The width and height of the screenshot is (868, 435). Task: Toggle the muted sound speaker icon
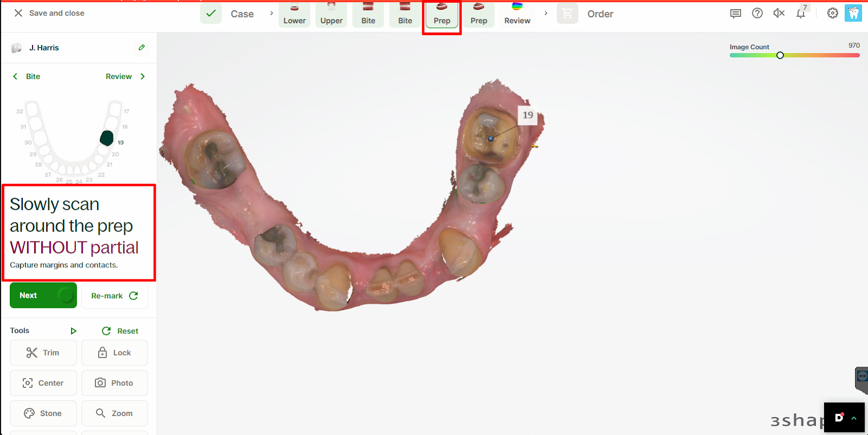(779, 14)
